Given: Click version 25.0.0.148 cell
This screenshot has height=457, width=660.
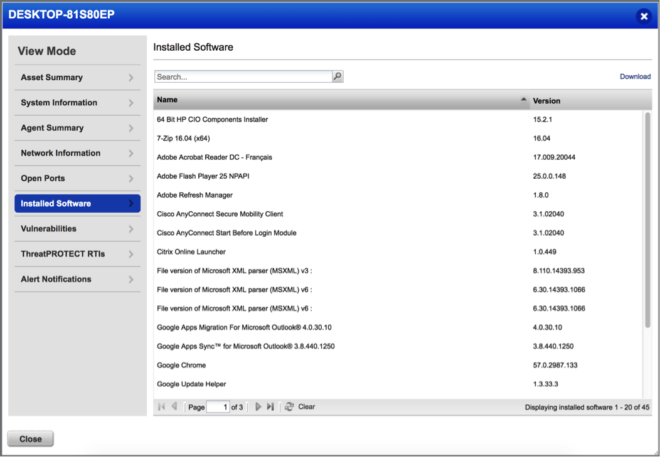Looking at the screenshot, I should point(549,176).
